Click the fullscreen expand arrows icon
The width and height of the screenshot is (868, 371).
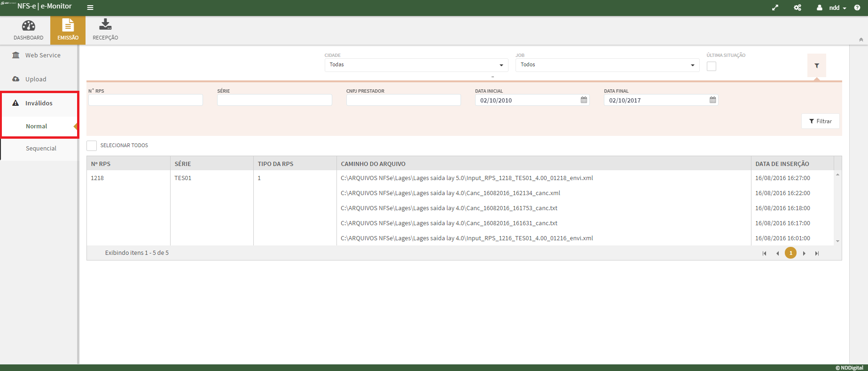[x=775, y=8]
